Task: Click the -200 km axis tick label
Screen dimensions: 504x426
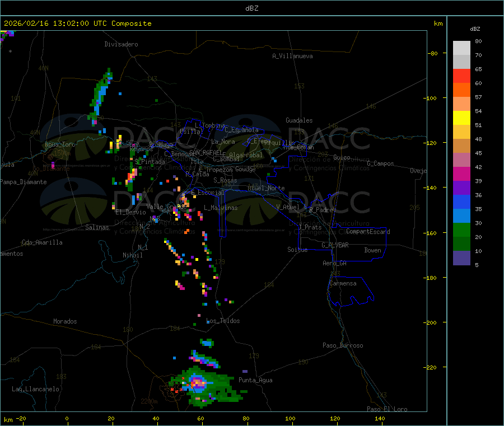Action: point(431,322)
